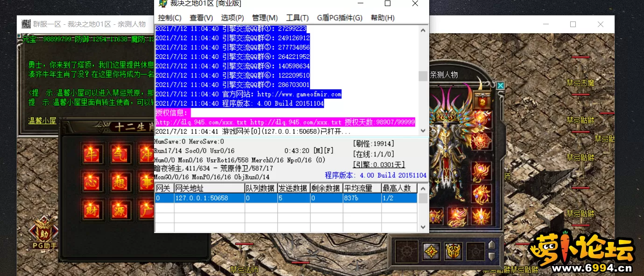
Task: Click the 队列数据 column header
Action: 261,188
